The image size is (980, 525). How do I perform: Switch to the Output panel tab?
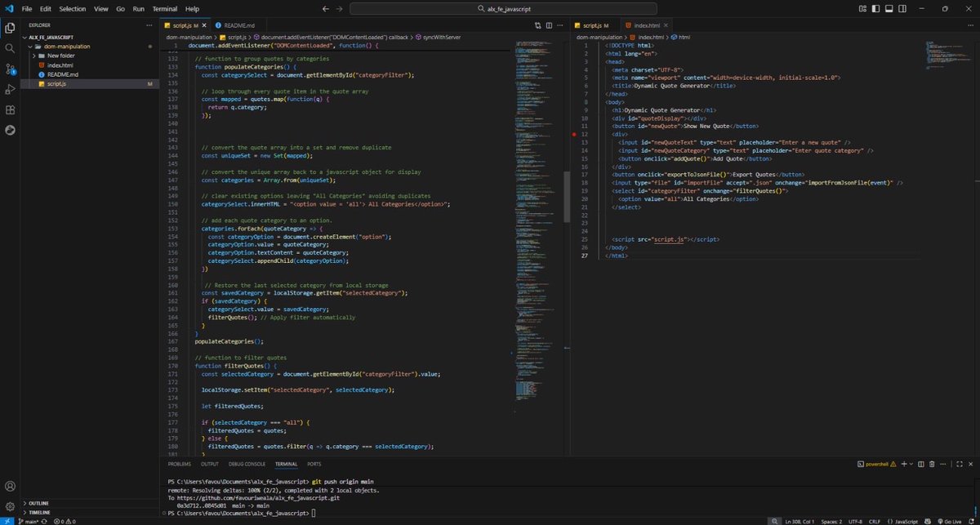coord(209,464)
